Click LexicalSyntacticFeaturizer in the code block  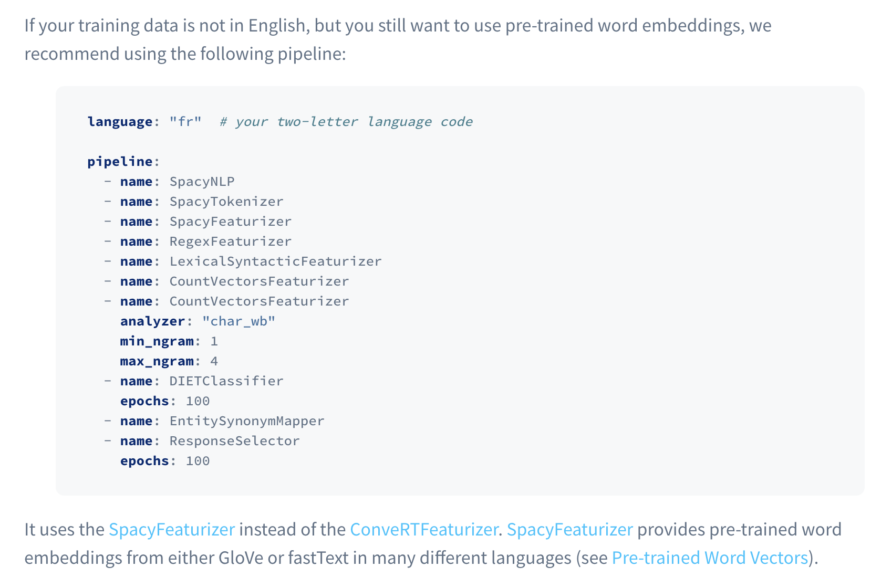[x=275, y=261]
